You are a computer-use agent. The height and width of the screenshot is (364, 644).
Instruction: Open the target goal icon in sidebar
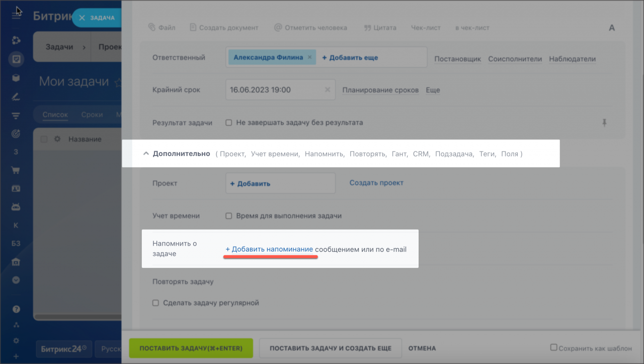click(16, 133)
